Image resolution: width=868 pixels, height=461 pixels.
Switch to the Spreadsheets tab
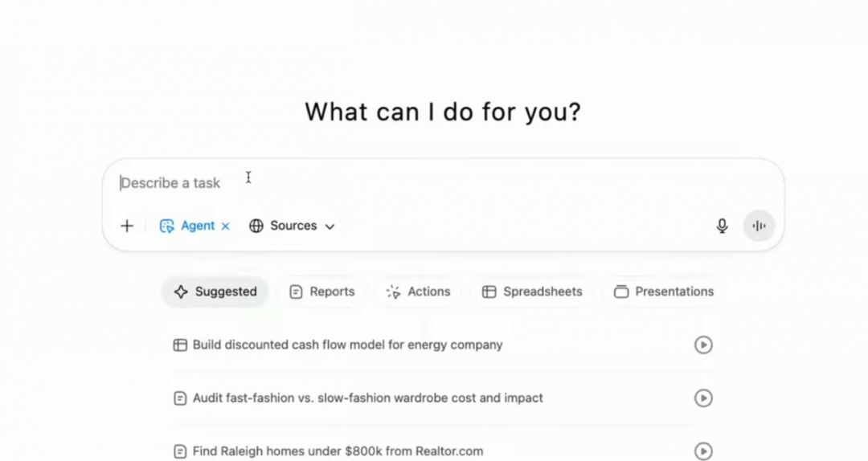532,292
